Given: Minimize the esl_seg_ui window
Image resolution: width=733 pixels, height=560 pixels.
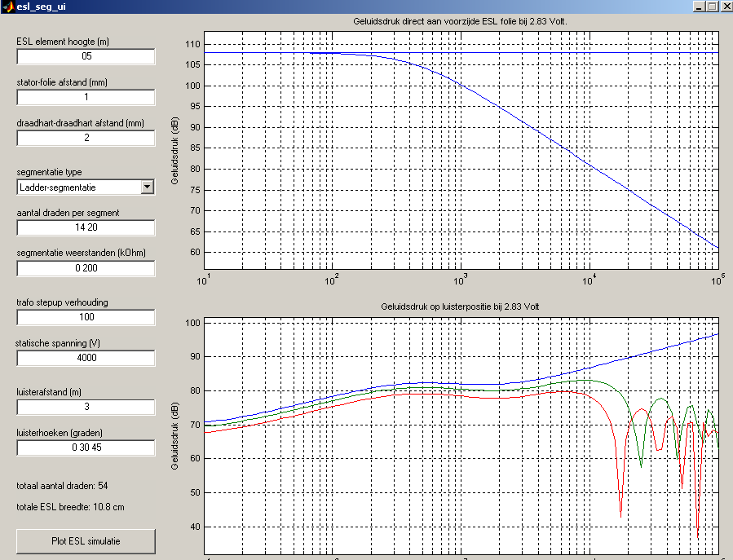Looking at the screenshot, I should point(699,7).
